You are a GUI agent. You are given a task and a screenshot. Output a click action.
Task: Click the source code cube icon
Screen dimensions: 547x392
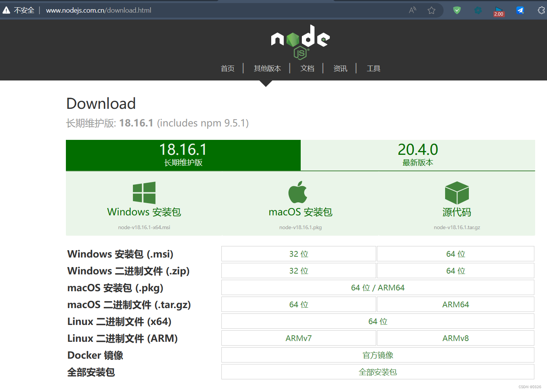[457, 193]
